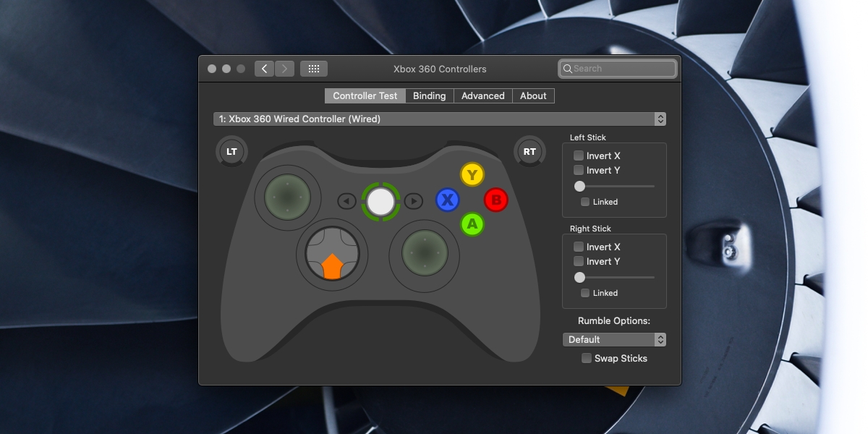
Task: Enable Invert Y for Right Stick
Action: [579, 261]
